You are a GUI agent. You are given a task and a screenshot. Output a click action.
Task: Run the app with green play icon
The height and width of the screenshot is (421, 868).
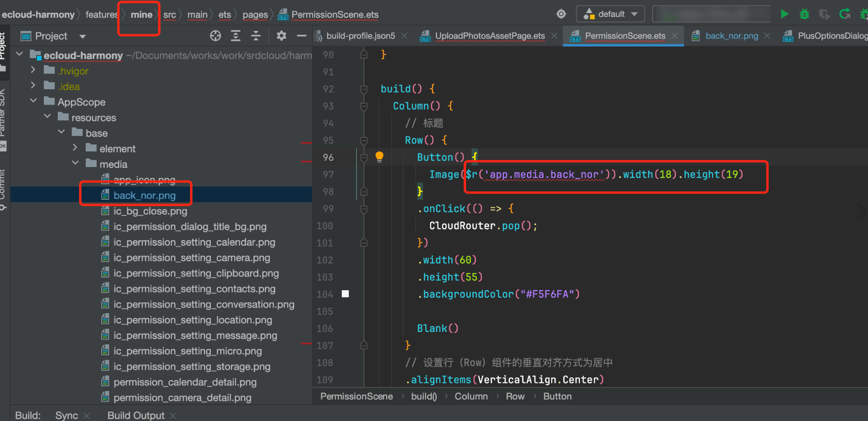[784, 14]
